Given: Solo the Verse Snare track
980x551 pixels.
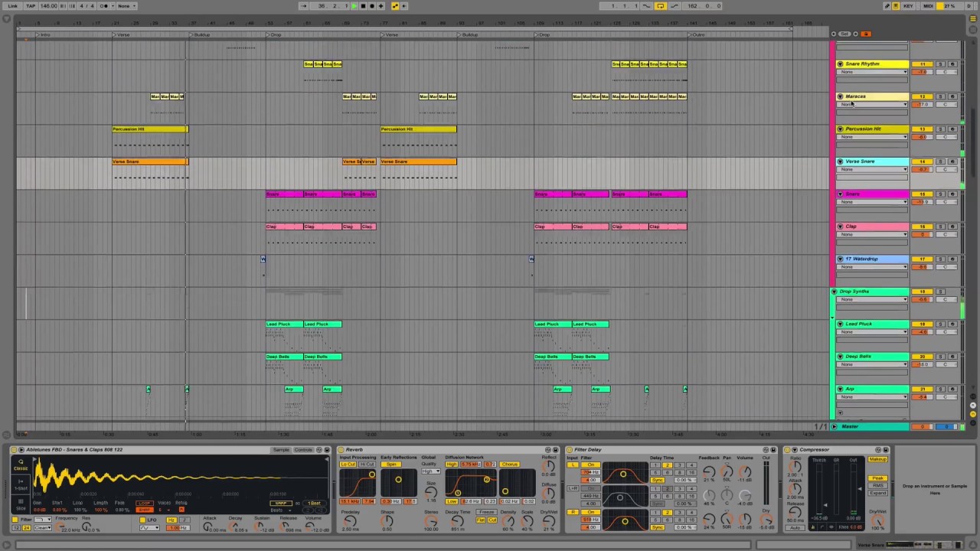Looking at the screenshot, I should tap(940, 161).
